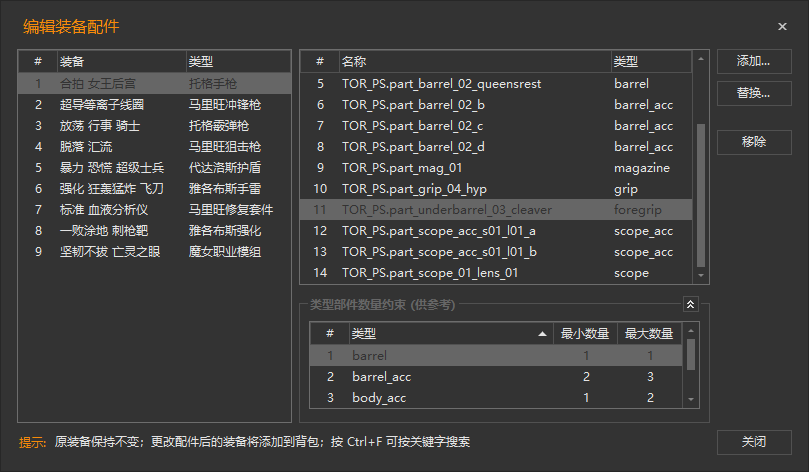Select part TOR_PS.part_grip_04_hyp

[413, 189]
